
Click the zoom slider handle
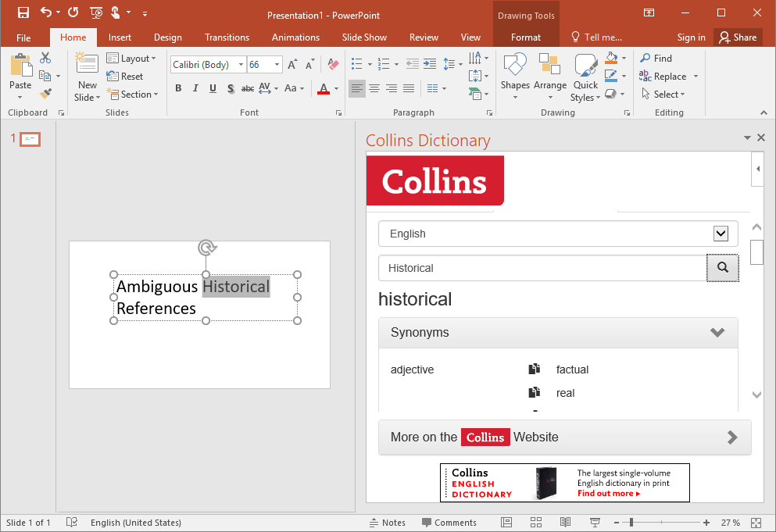click(631, 523)
